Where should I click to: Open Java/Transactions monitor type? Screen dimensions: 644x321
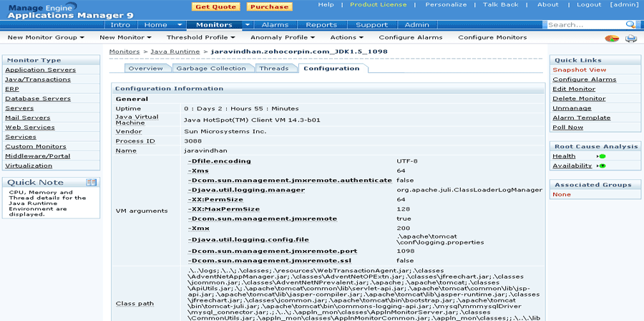(x=38, y=80)
